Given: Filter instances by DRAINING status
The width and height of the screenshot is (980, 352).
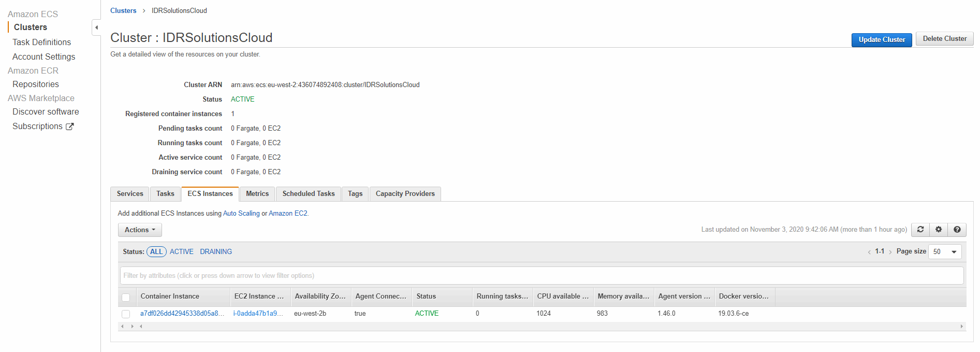Looking at the screenshot, I should tap(216, 251).
